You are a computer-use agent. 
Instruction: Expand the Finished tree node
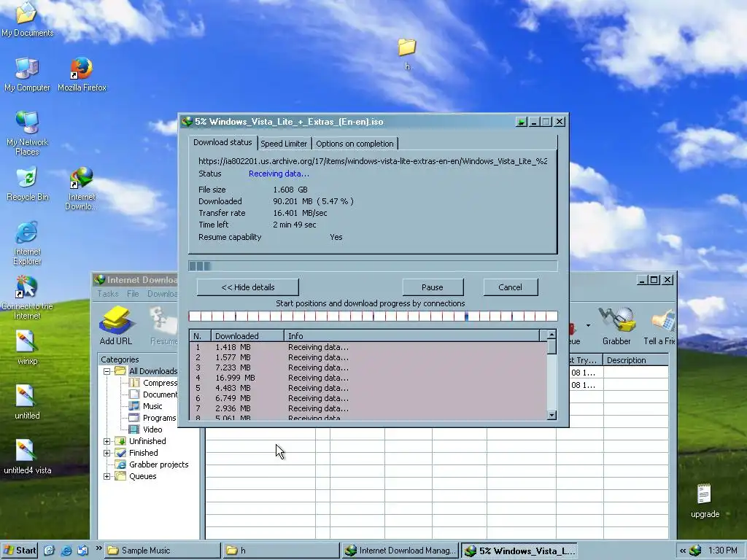click(107, 453)
